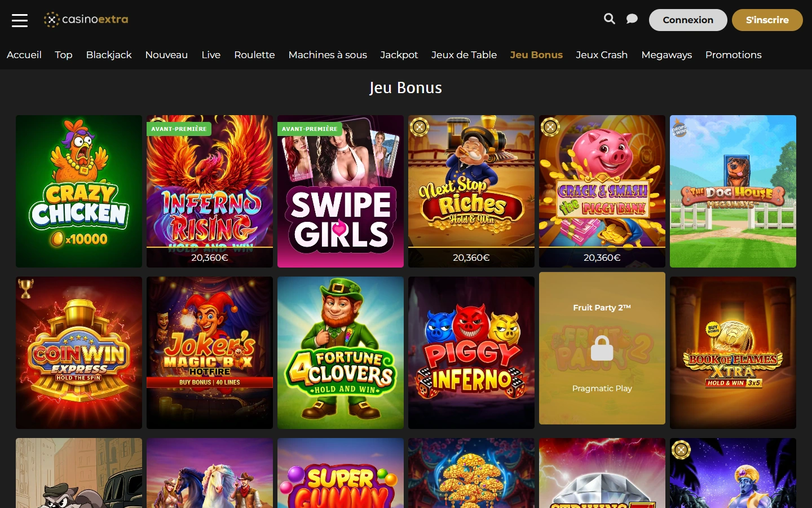Open Book of Flames Xtra game
The height and width of the screenshot is (508, 812).
pyautogui.click(x=733, y=353)
